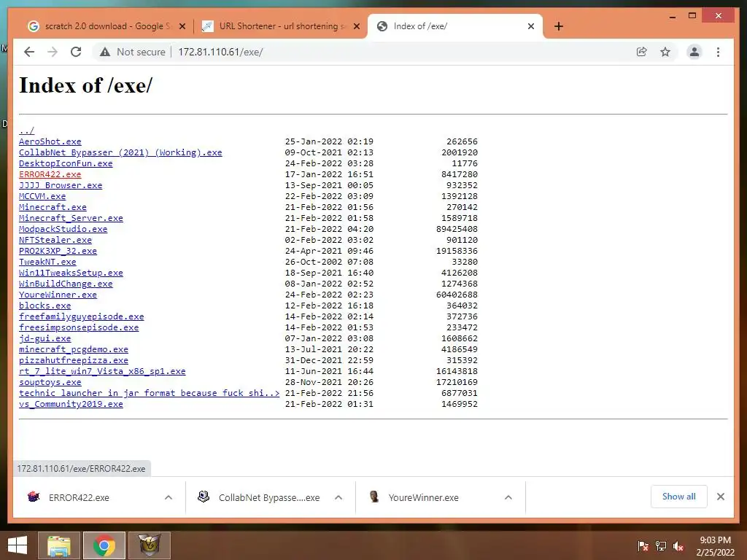Screen dimensions: 747x560
Task: Open pizzahutfreepizza.exe link
Action: [74, 360]
